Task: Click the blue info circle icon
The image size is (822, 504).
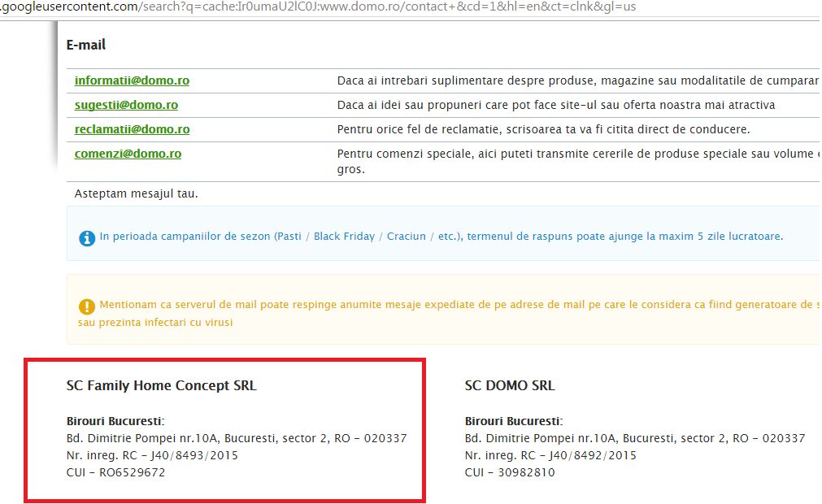Action: (x=87, y=238)
